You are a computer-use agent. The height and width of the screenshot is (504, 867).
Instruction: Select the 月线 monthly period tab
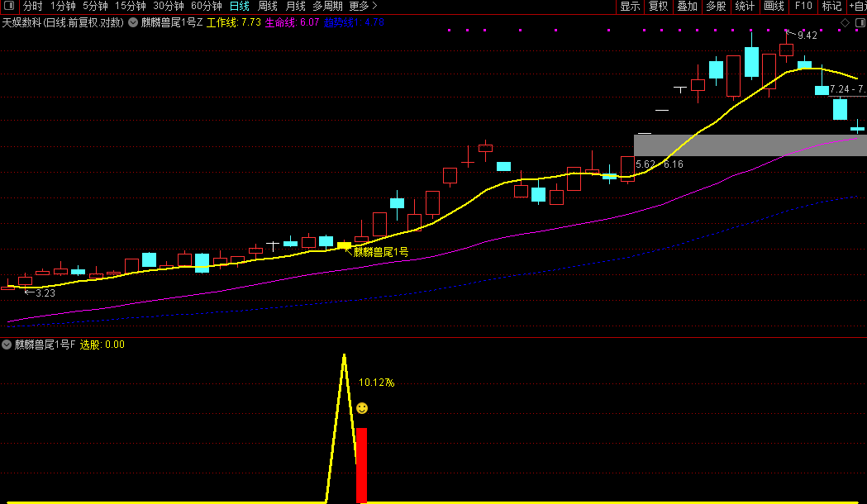click(296, 6)
